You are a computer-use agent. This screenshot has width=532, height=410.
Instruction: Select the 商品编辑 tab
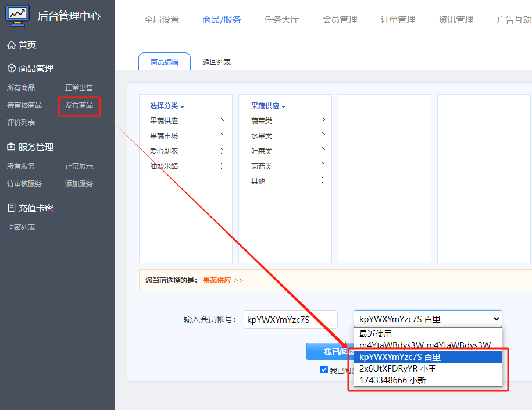point(165,62)
